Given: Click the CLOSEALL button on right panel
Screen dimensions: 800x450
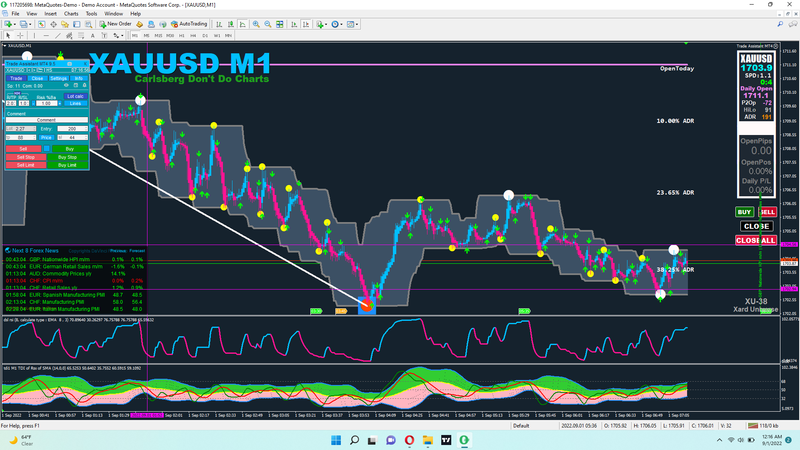Looking at the screenshot, I should pos(755,240).
